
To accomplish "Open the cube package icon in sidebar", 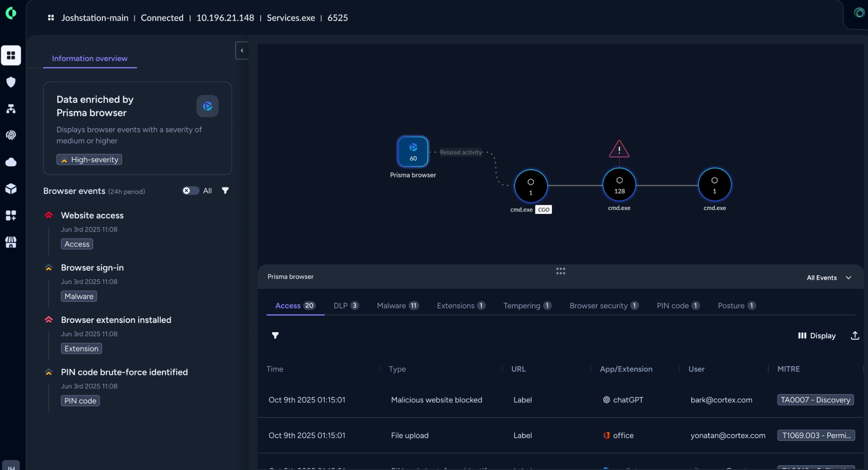I will coord(11,189).
